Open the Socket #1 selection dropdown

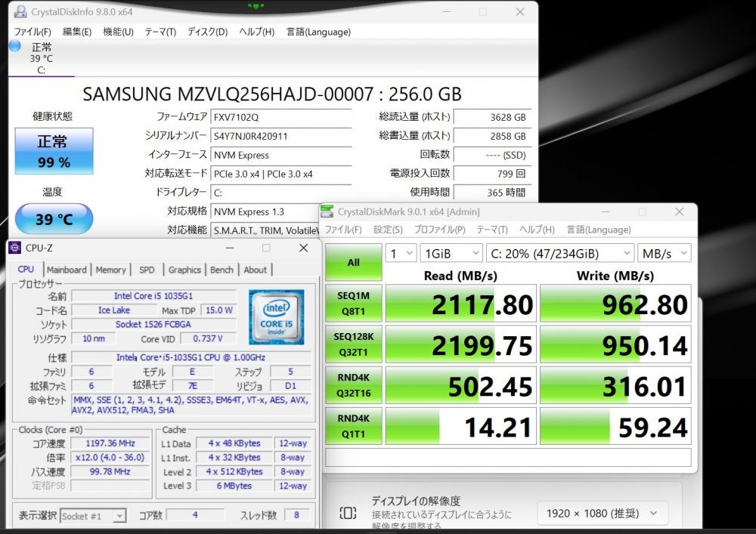pyautogui.click(x=94, y=516)
